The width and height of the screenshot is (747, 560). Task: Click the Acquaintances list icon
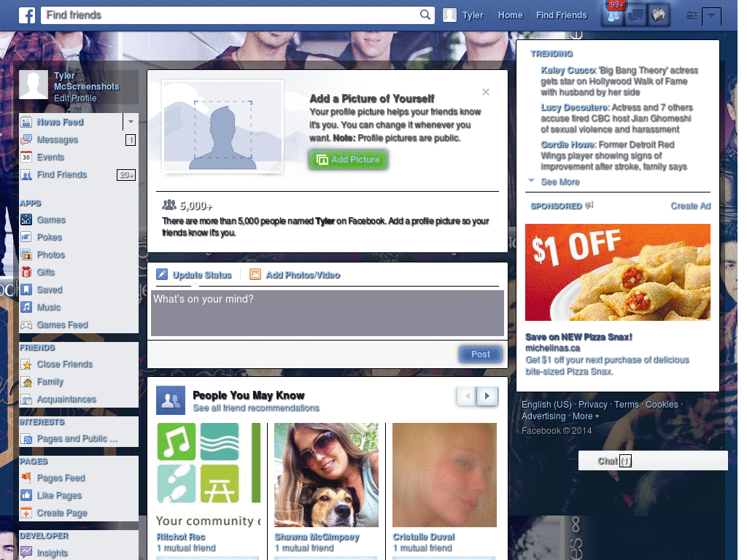pyautogui.click(x=26, y=399)
